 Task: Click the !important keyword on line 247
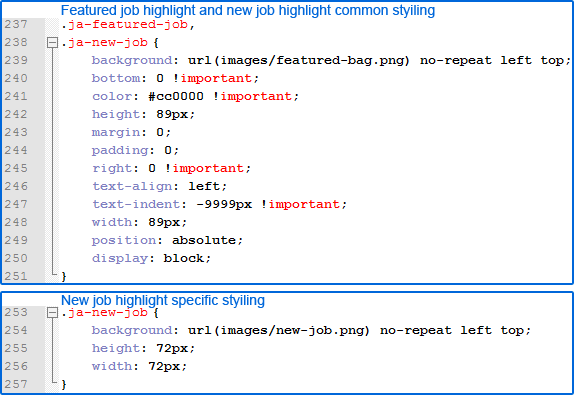pos(301,204)
